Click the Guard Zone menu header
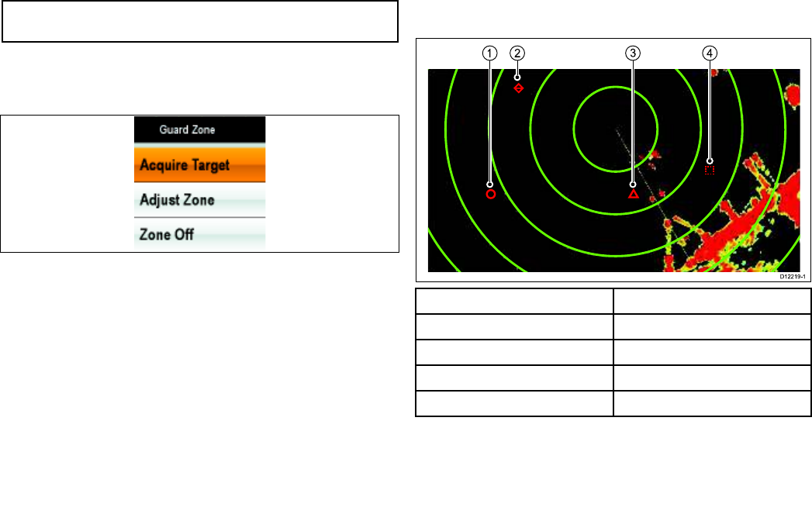Image resolution: width=812 pixels, height=521 pixels. pos(200,129)
